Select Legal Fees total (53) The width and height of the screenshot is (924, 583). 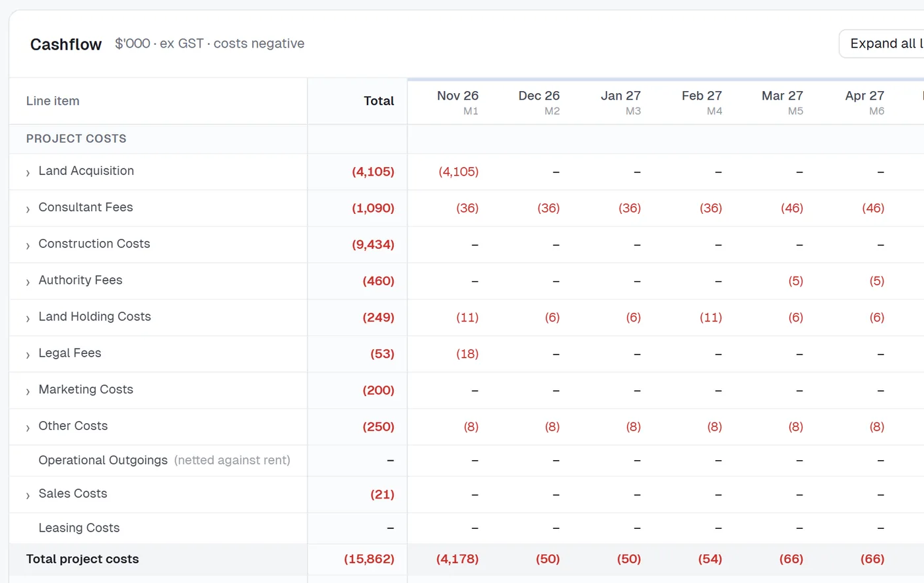[382, 354]
